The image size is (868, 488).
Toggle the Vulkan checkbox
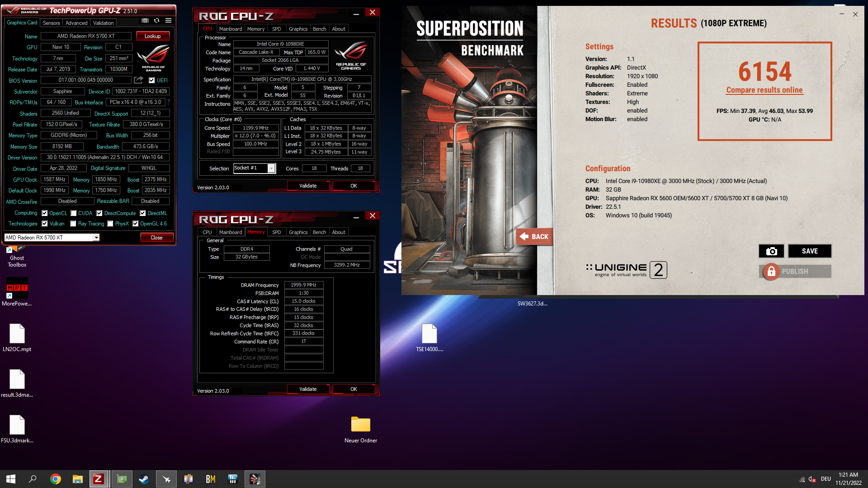click(45, 223)
